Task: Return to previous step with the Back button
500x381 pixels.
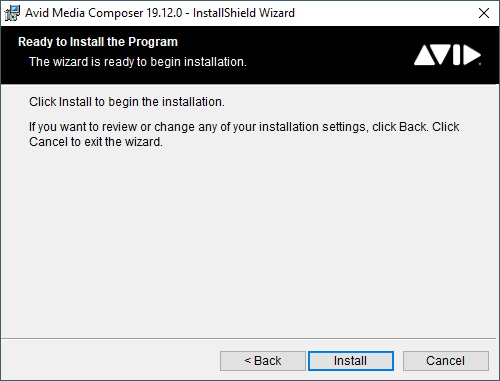Action: [x=263, y=361]
